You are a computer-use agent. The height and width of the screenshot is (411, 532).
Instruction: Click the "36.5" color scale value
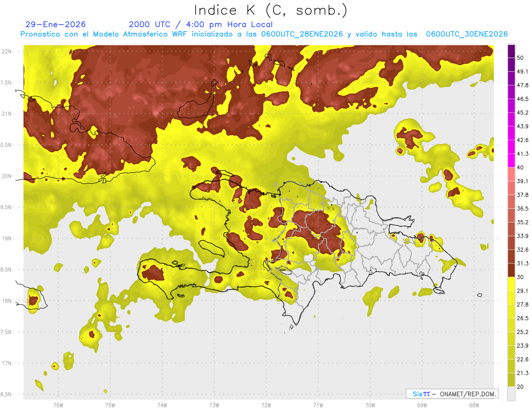pos(522,208)
